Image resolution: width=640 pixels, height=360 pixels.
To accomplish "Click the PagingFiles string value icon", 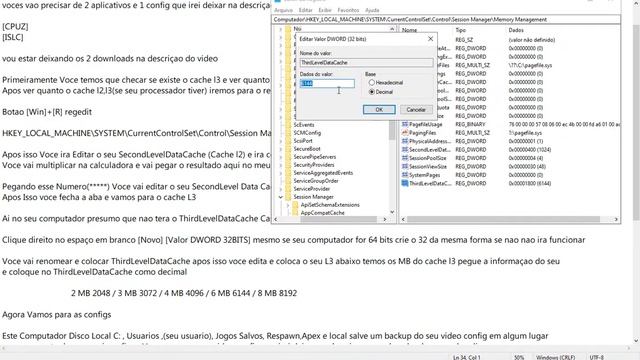I will click(405, 133).
